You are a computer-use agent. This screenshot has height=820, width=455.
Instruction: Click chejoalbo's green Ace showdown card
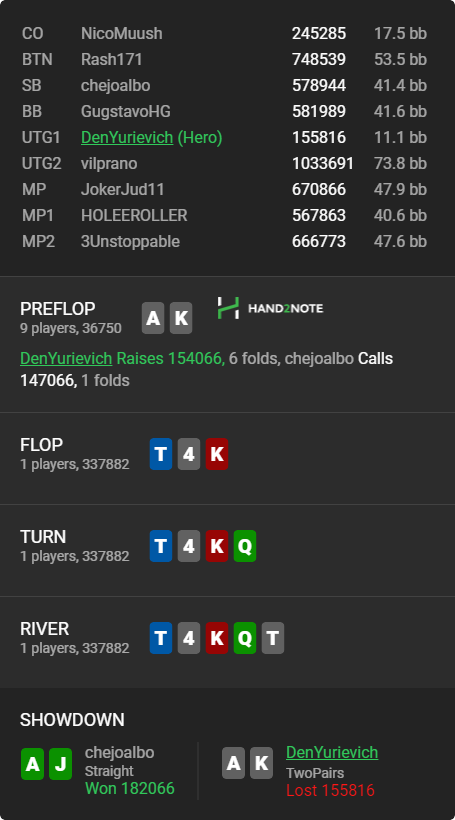tap(32, 764)
